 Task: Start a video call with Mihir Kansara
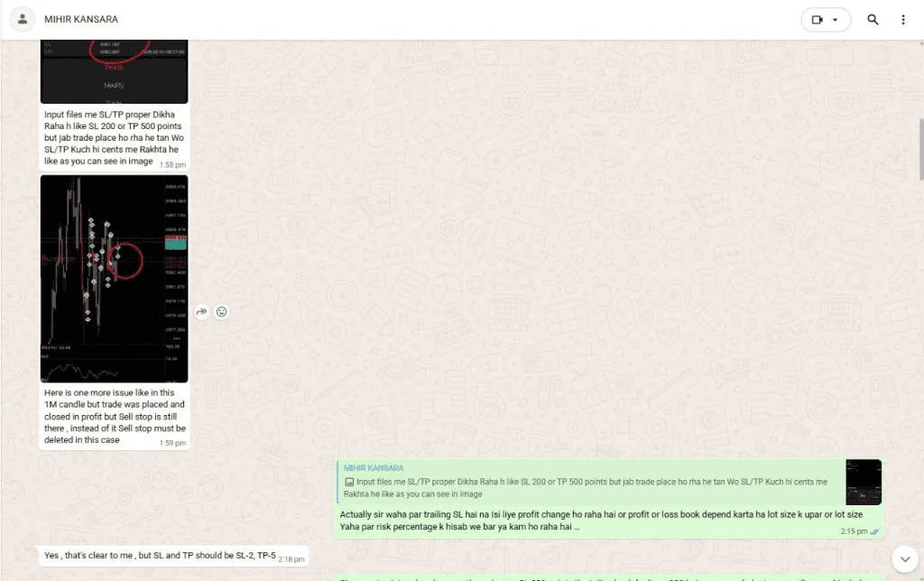tap(819, 19)
